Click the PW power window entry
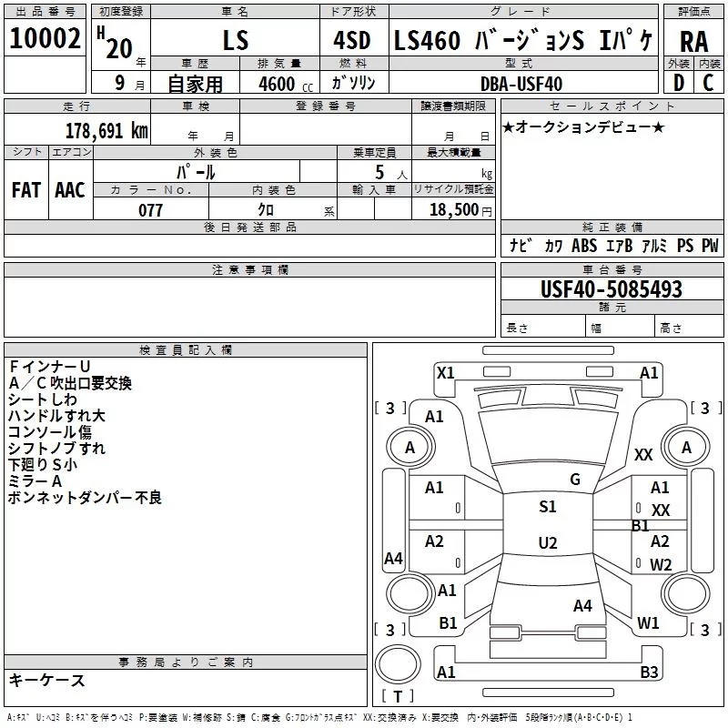This screenshot has width=728, height=728. pyautogui.click(x=710, y=245)
